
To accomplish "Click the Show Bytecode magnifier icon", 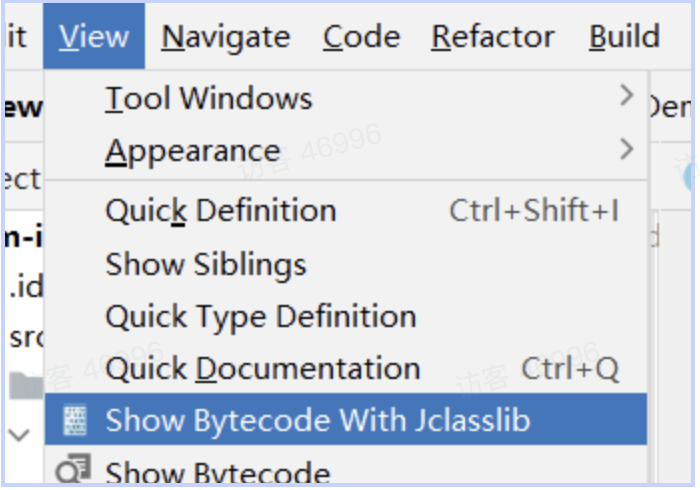I will (x=74, y=469).
